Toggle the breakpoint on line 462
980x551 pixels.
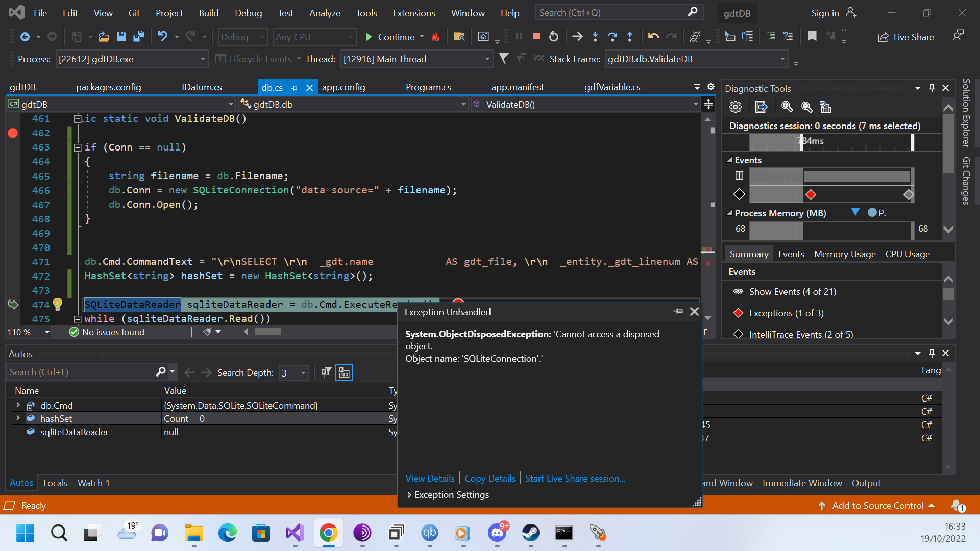click(x=13, y=133)
